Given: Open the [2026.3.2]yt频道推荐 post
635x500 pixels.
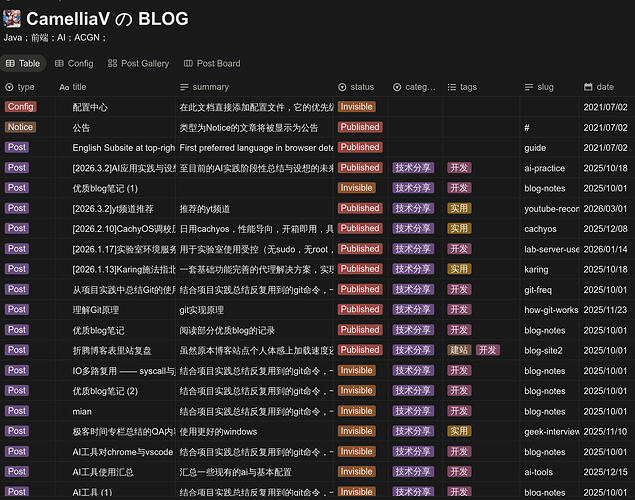Looking at the screenshot, I should coord(113,209).
